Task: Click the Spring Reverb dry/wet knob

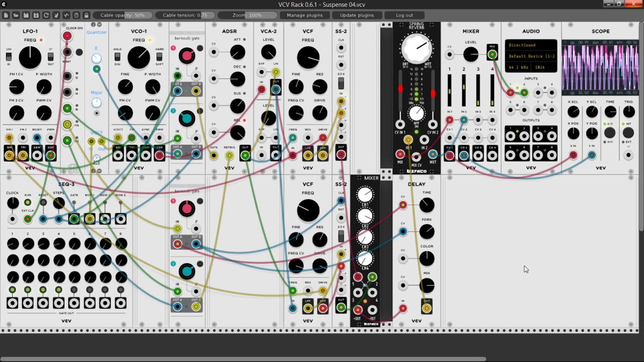Action: (416, 49)
